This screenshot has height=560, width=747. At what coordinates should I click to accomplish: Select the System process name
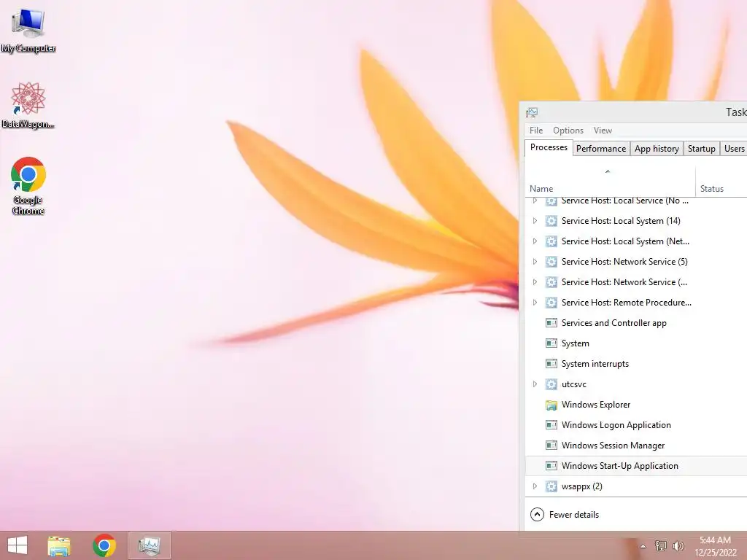(575, 344)
